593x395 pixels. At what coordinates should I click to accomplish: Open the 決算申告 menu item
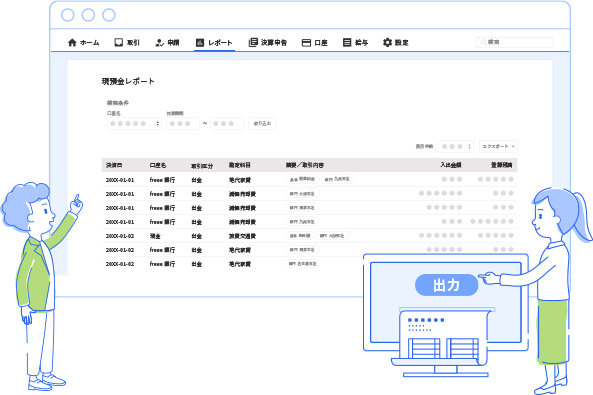point(268,42)
